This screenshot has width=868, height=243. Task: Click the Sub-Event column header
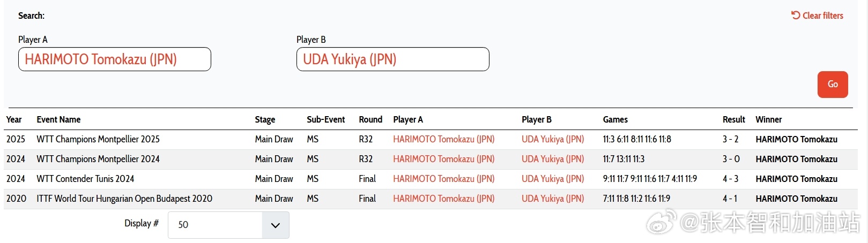326,119
